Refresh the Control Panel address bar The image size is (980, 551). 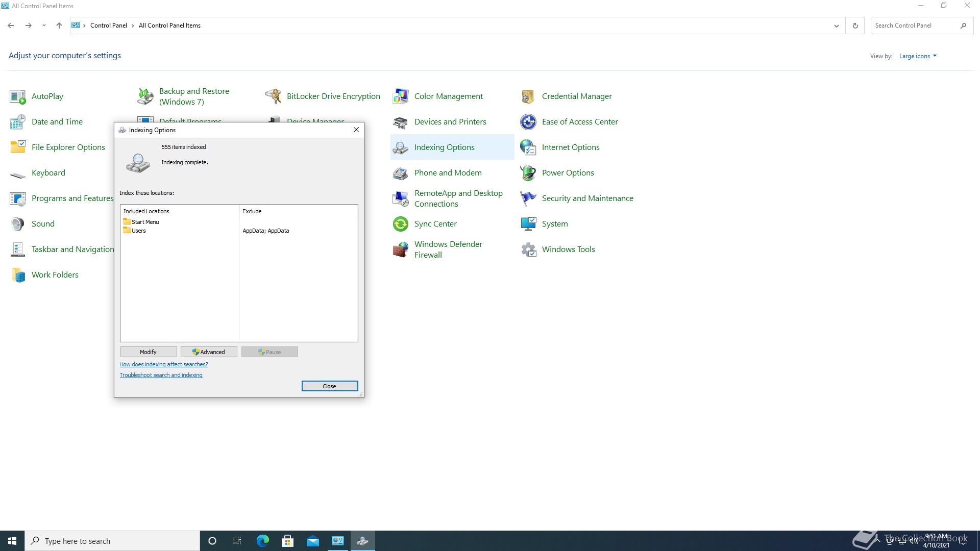click(x=855, y=26)
